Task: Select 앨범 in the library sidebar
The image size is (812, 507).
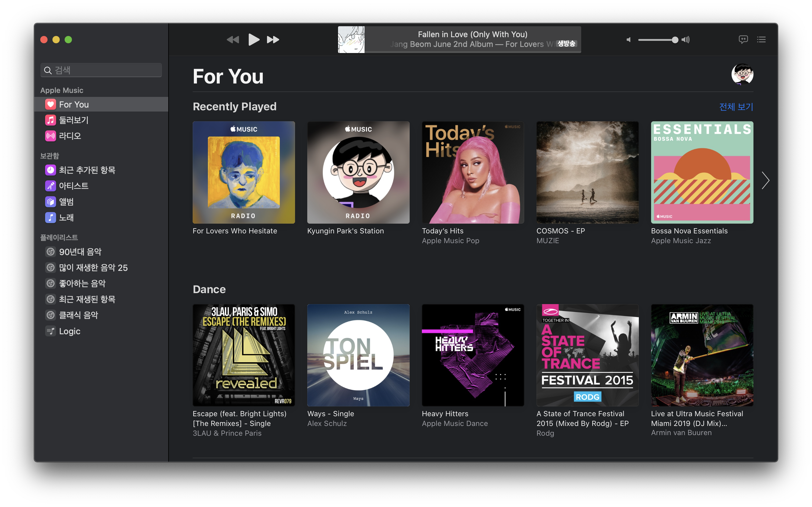Action: coord(66,201)
